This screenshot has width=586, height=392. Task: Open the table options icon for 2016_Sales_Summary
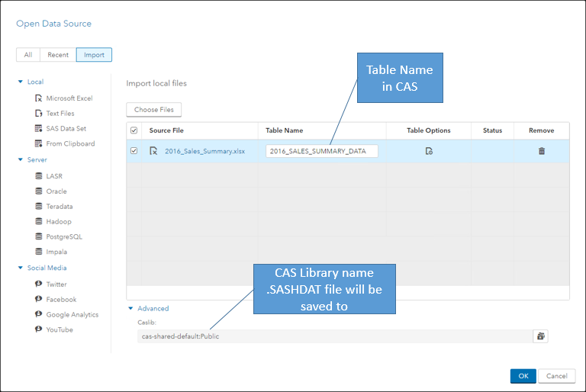(x=429, y=151)
